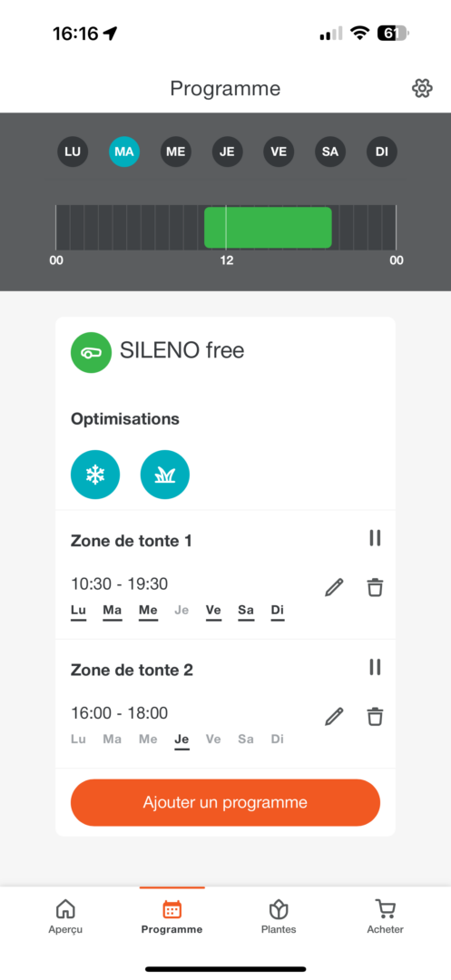451x980 pixels.
Task: Tap the grass sensor optimisation icon
Action: (x=165, y=475)
